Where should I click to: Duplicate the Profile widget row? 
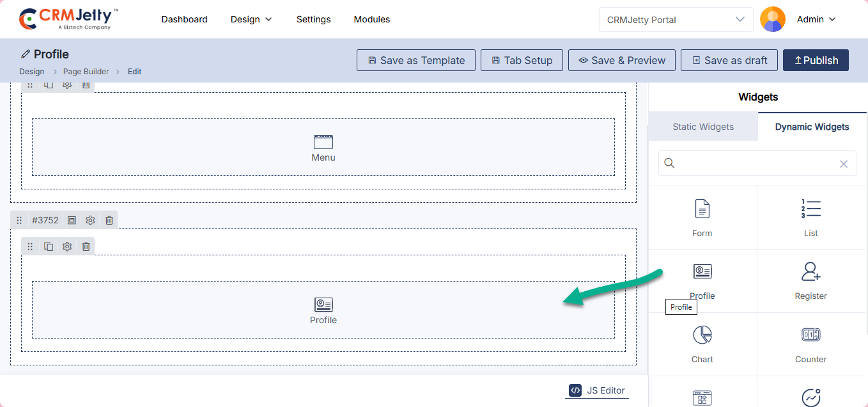point(49,246)
